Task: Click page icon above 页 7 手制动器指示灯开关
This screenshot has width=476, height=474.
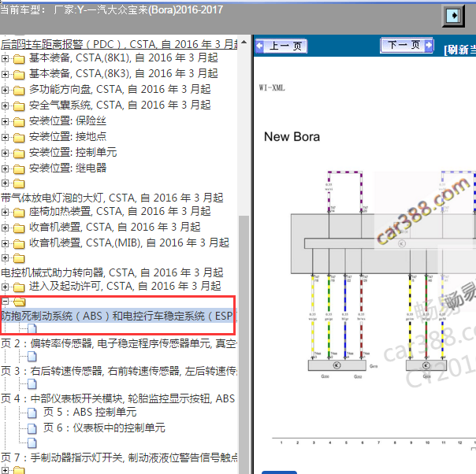Action: (32, 443)
